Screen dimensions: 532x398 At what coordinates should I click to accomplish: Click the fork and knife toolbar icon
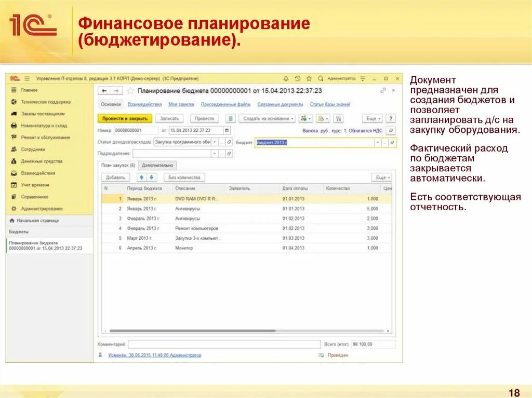pyautogui.click(x=338, y=119)
